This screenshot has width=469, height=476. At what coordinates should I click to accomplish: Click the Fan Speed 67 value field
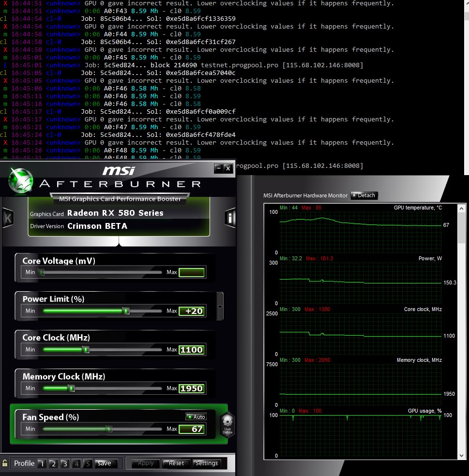(191, 429)
